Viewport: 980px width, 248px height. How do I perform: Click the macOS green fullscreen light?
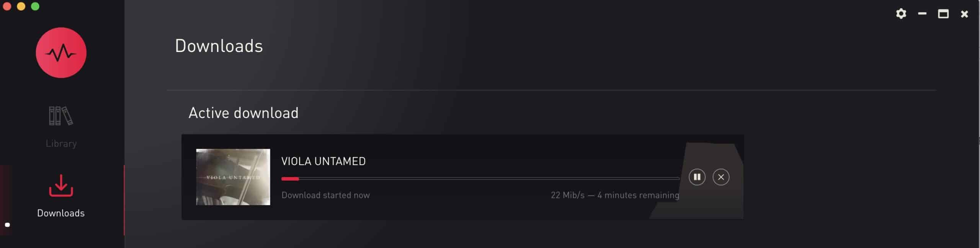(x=35, y=6)
